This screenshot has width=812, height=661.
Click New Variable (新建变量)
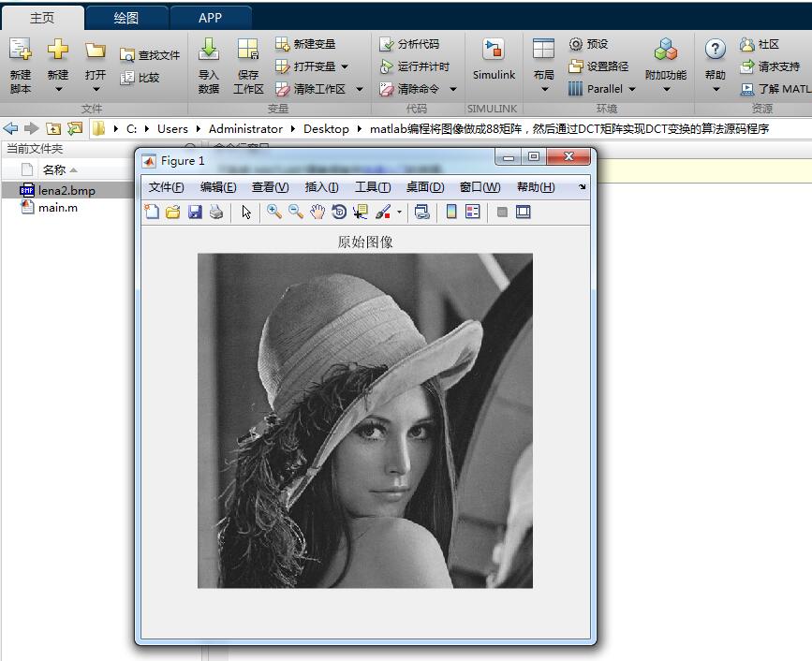click(305, 44)
